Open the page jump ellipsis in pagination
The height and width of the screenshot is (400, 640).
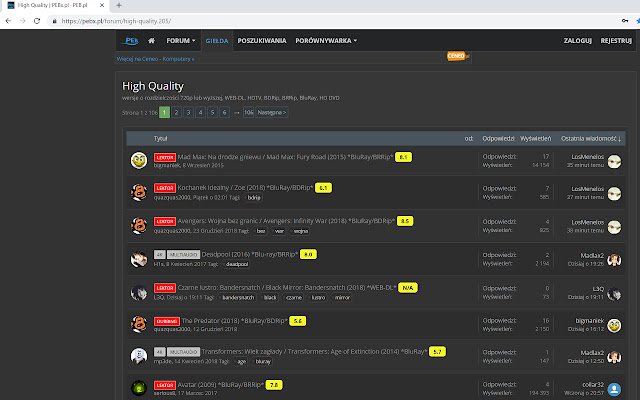(237, 112)
